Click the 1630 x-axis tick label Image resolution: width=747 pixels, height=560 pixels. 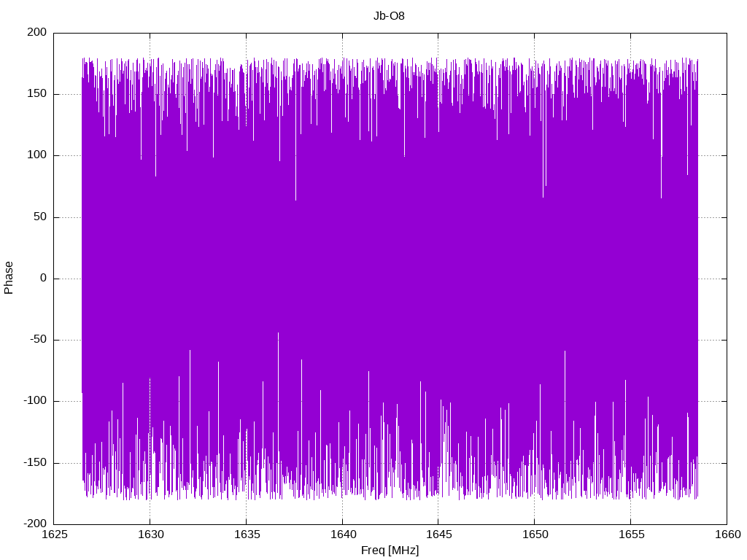150,534
